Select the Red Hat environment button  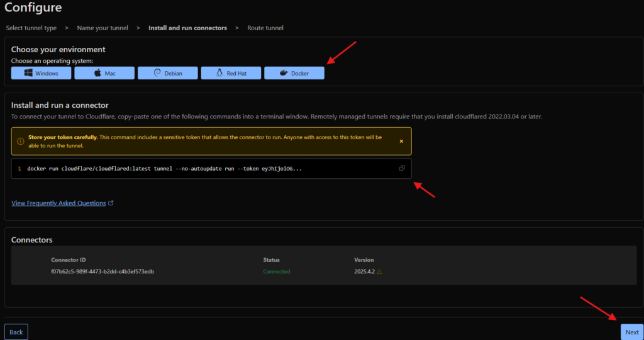pos(231,73)
